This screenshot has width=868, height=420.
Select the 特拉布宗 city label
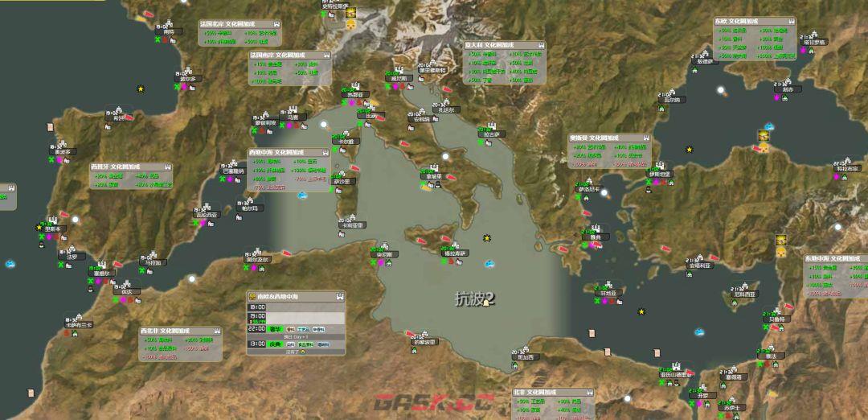click(x=847, y=168)
